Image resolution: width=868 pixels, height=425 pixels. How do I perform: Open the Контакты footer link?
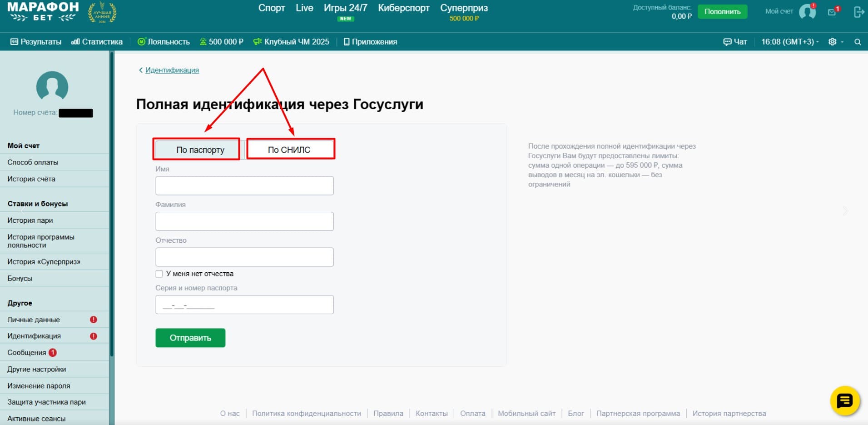[432, 413]
